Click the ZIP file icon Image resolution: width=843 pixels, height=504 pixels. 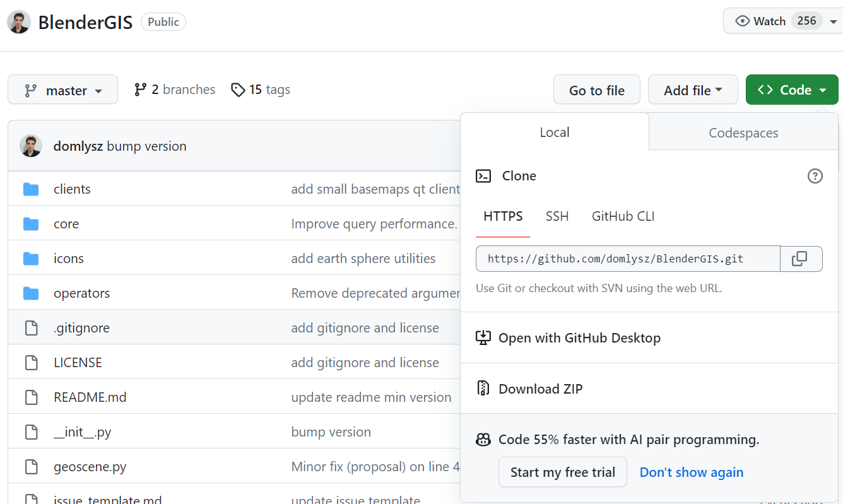[483, 389]
